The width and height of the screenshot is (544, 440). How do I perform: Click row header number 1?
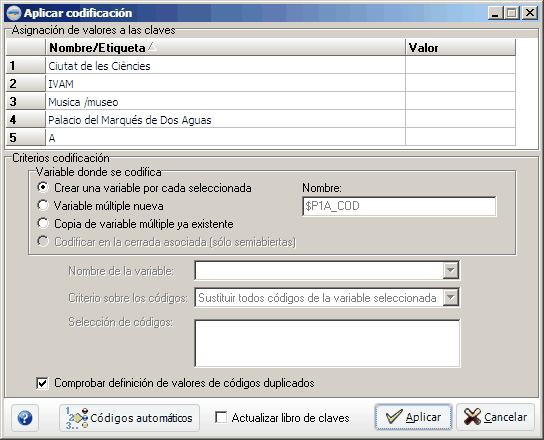(x=26, y=66)
